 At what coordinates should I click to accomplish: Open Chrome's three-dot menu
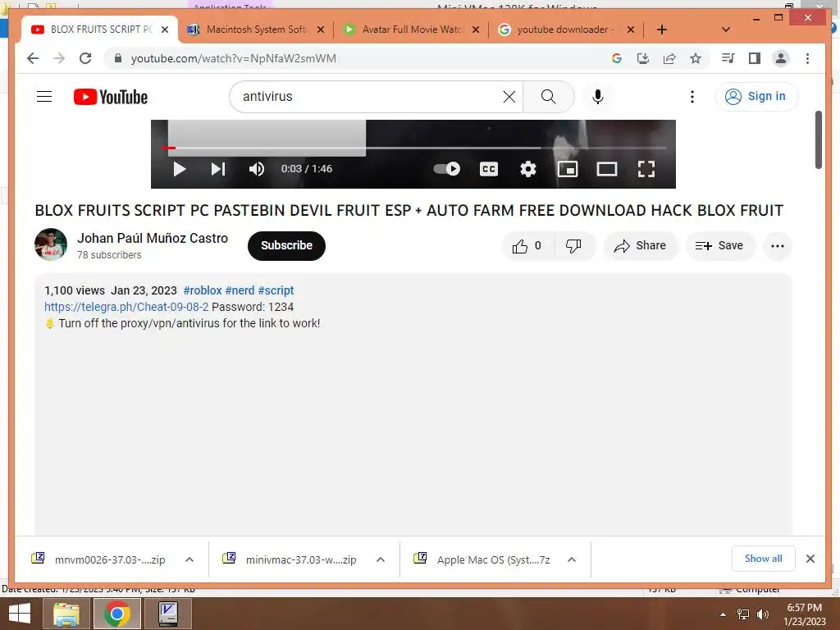coord(807,58)
